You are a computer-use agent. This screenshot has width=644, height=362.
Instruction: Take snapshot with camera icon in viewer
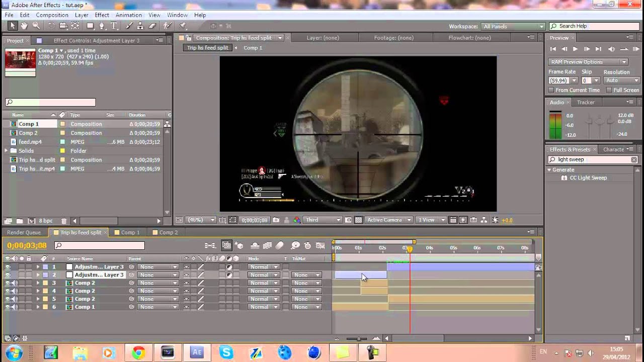pos(276,220)
